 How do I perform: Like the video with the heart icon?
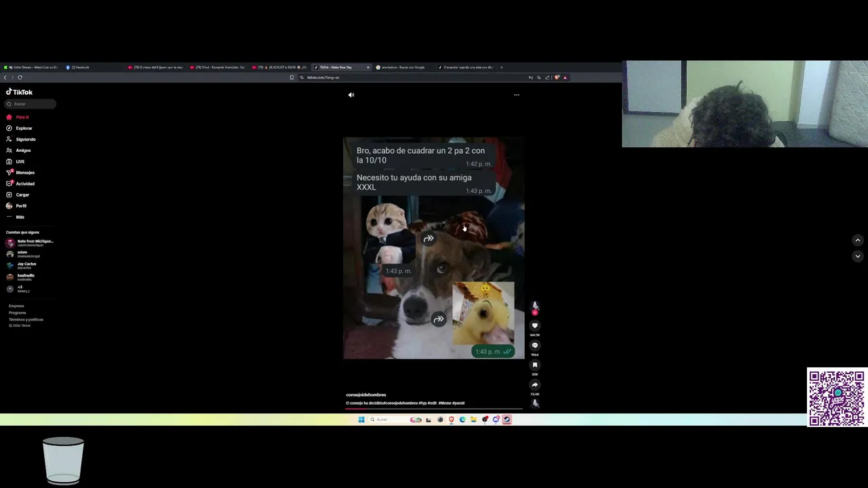pyautogui.click(x=534, y=326)
